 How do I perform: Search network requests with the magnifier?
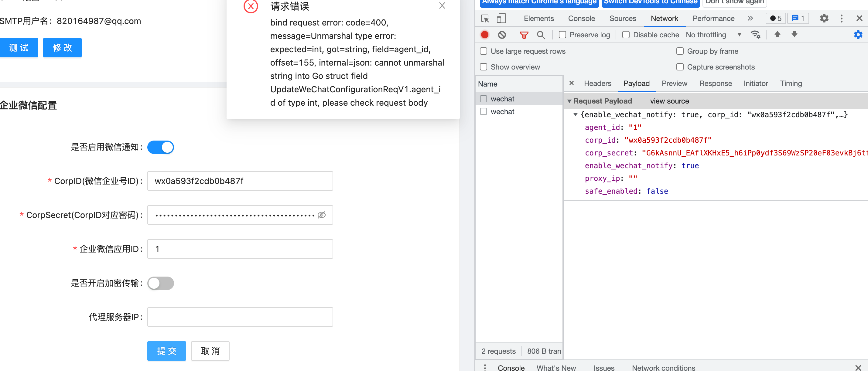click(541, 35)
